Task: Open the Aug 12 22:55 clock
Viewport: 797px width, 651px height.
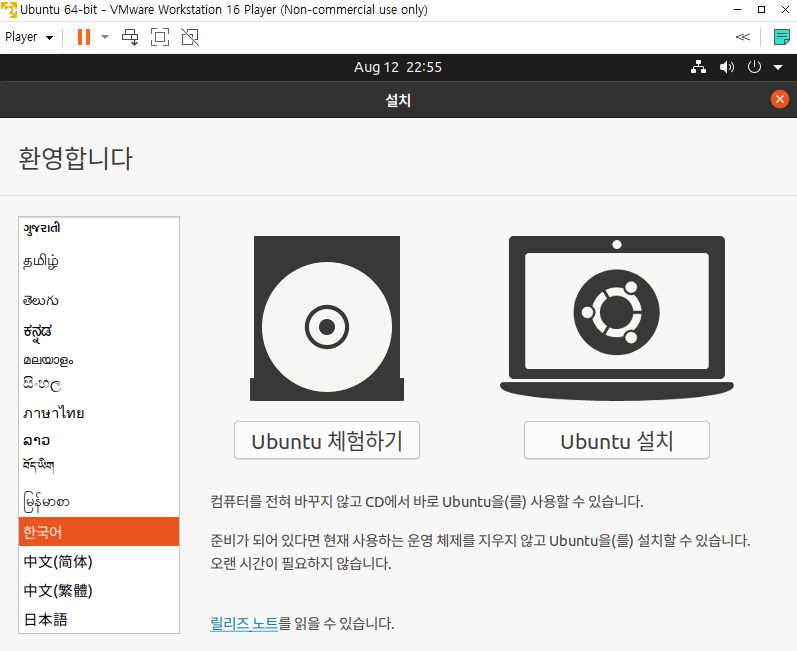Action: pyautogui.click(x=398, y=67)
